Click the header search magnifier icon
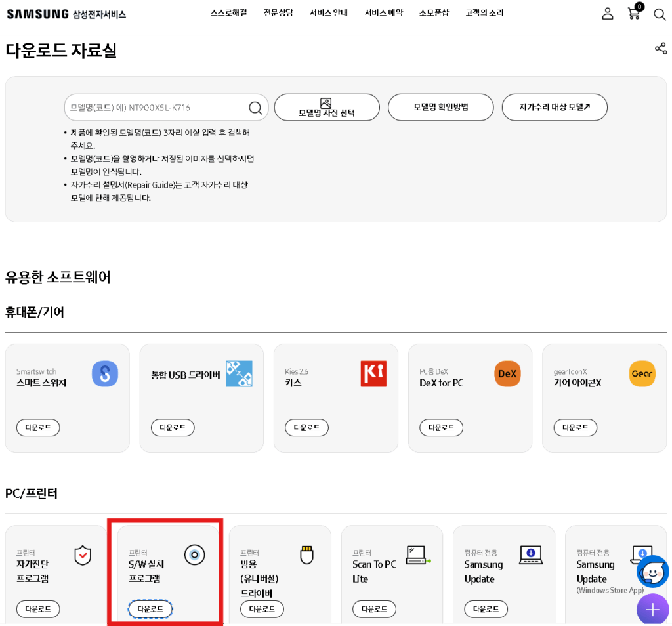Image resolution: width=672 pixels, height=626 pixels. tap(660, 14)
